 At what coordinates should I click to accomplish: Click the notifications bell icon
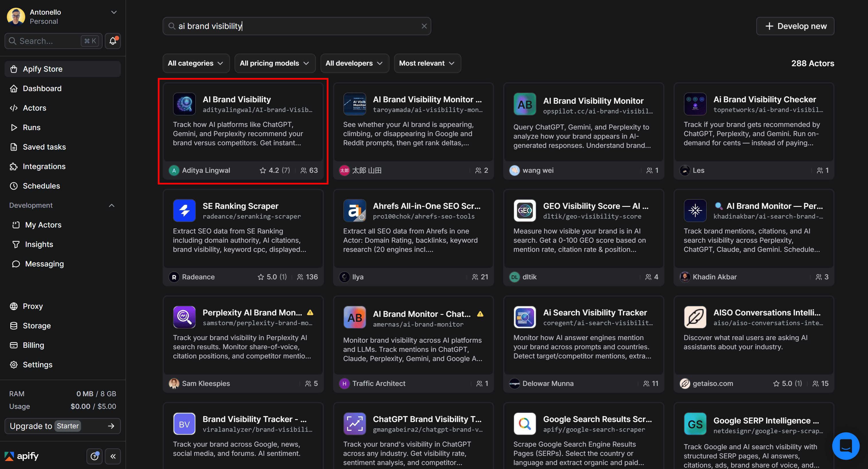click(113, 41)
